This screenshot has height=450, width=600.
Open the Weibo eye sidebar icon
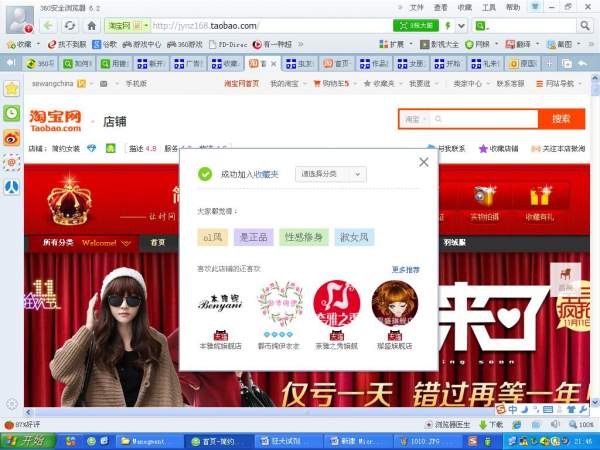11,138
